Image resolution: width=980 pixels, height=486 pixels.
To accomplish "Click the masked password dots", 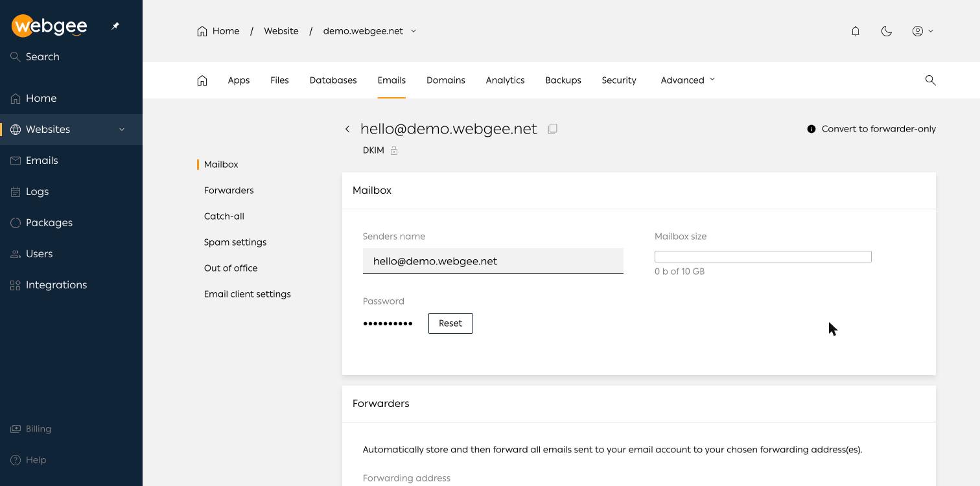I will (388, 323).
